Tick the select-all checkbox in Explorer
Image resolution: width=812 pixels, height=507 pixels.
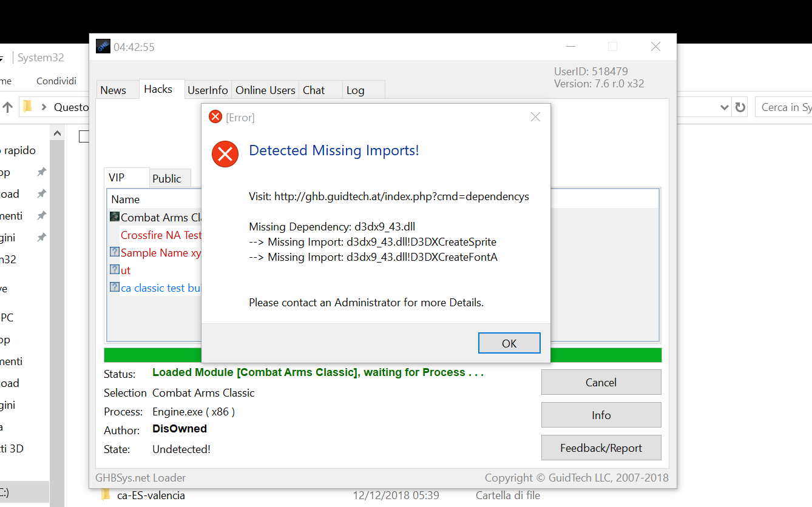click(x=84, y=136)
